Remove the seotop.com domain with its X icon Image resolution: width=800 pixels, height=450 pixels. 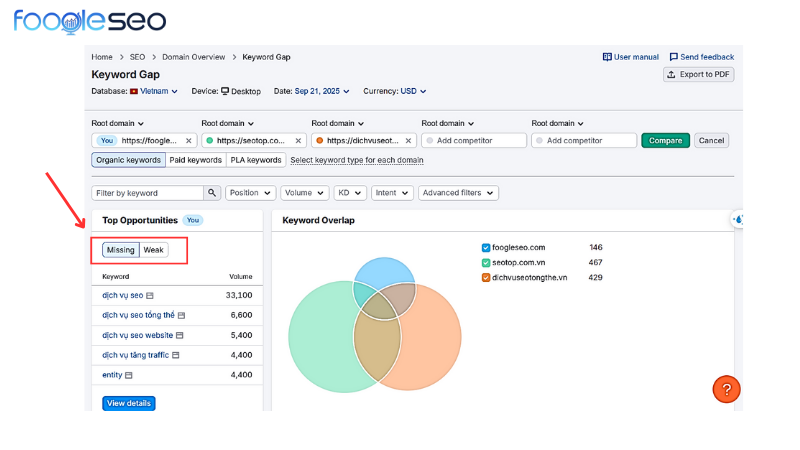(x=298, y=141)
